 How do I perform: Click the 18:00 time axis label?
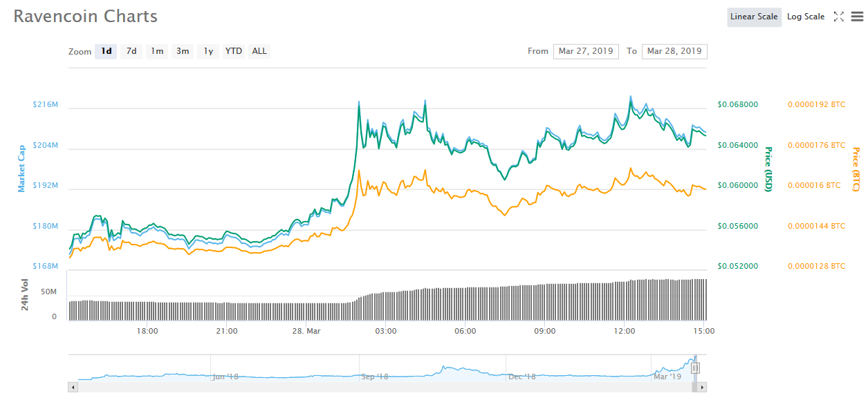coord(147,332)
